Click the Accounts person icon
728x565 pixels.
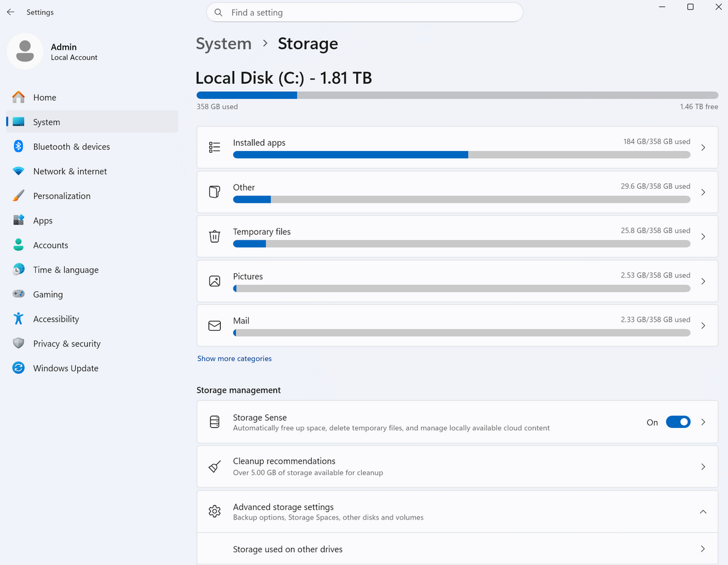click(x=19, y=245)
